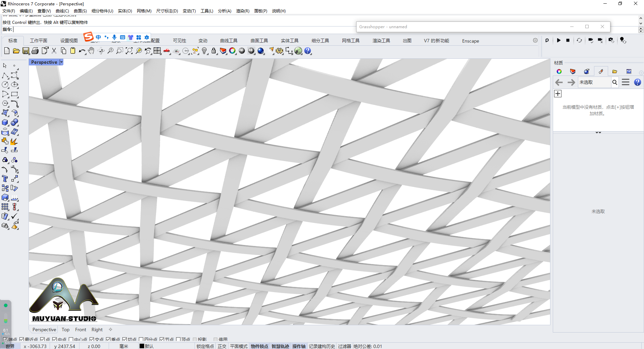Copy with the two-pages toolbar icon
This screenshot has width=644, height=349.
click(x=63, y=51)
